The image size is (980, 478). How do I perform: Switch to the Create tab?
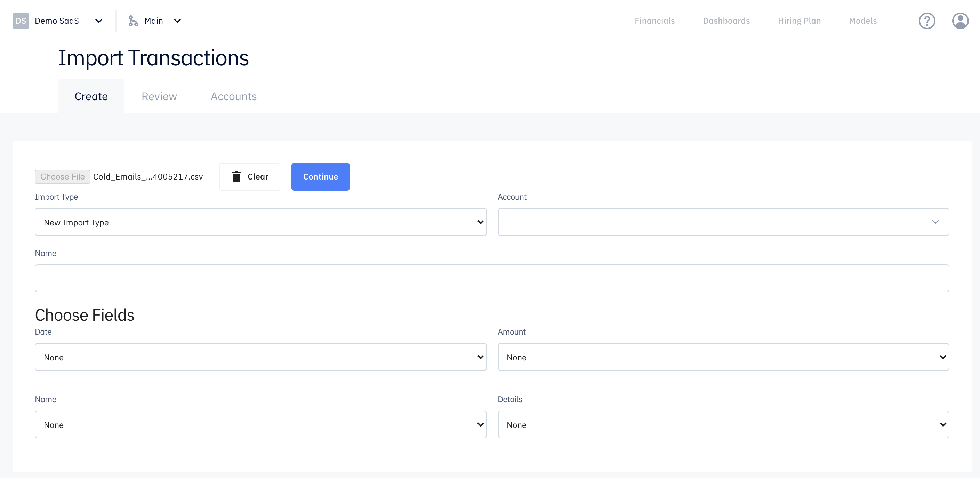(91, 96)
